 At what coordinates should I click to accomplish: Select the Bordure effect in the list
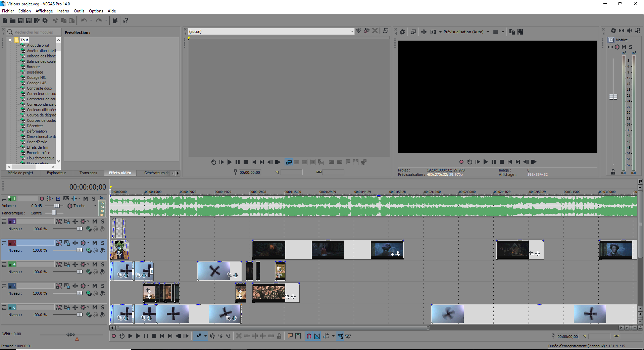pyautogui.click(x=33, y=67)
